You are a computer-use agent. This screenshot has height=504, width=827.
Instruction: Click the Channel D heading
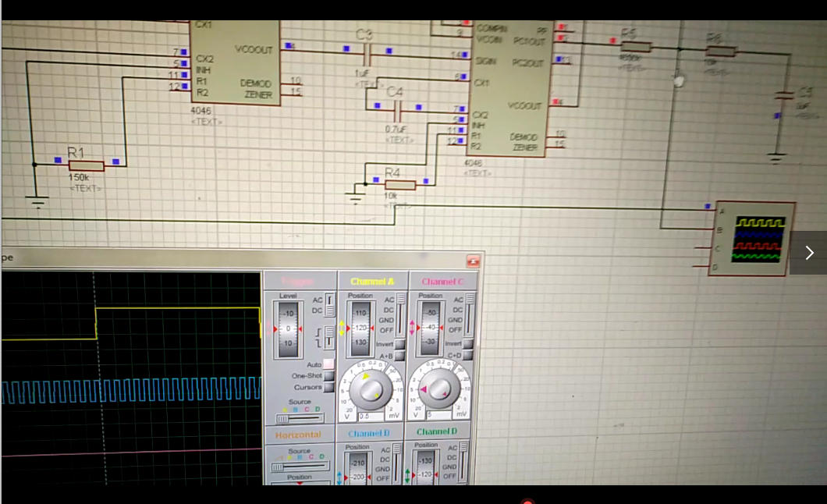[437, 431]
